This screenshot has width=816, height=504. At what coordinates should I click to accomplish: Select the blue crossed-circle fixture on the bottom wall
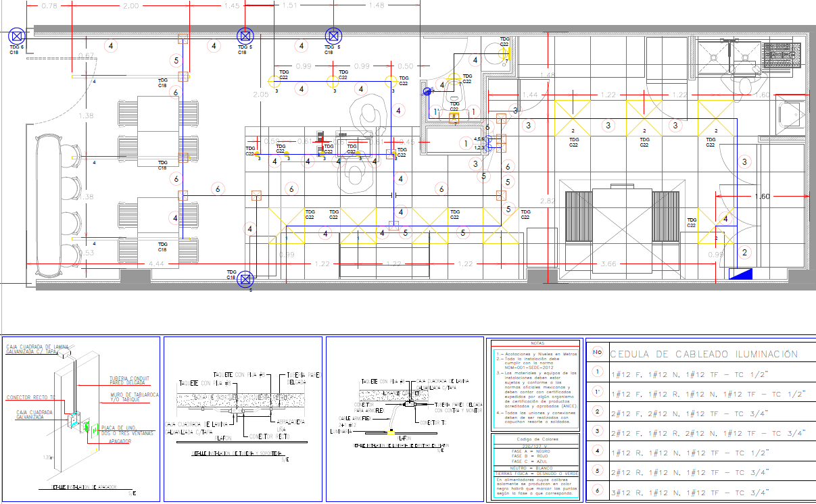coord(247,278)
